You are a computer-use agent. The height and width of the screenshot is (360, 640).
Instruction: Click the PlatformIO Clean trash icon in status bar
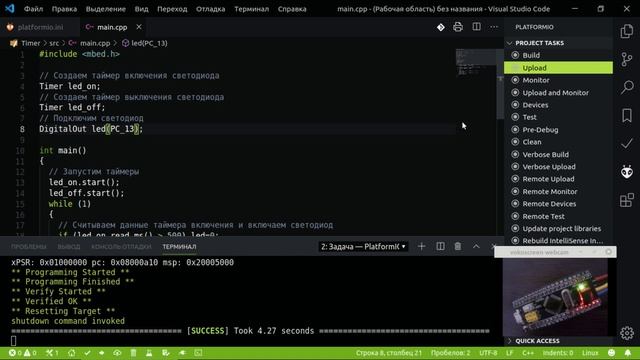click(133, 353)
